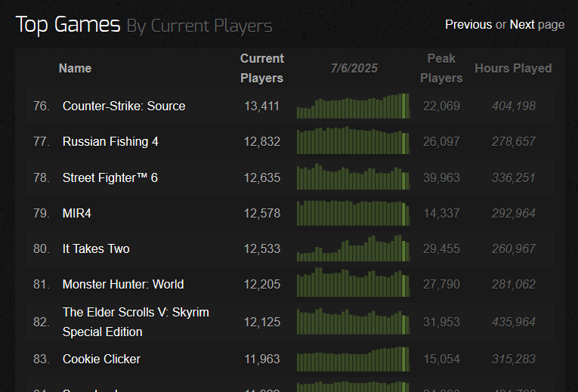Click the Peak Players column header
The width and height of the screenshot is (578, 392).
click(x=441, y=68)
